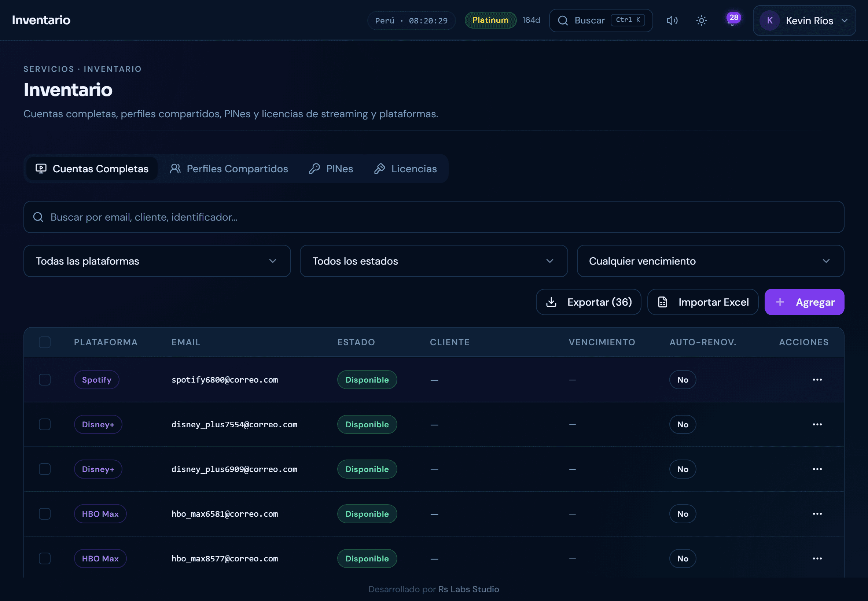Image resolution: width=868 pixels, height=601 pixels.
Task: Click HBO Max tag for hbo_max6581 row
Action: click(100, 514)
